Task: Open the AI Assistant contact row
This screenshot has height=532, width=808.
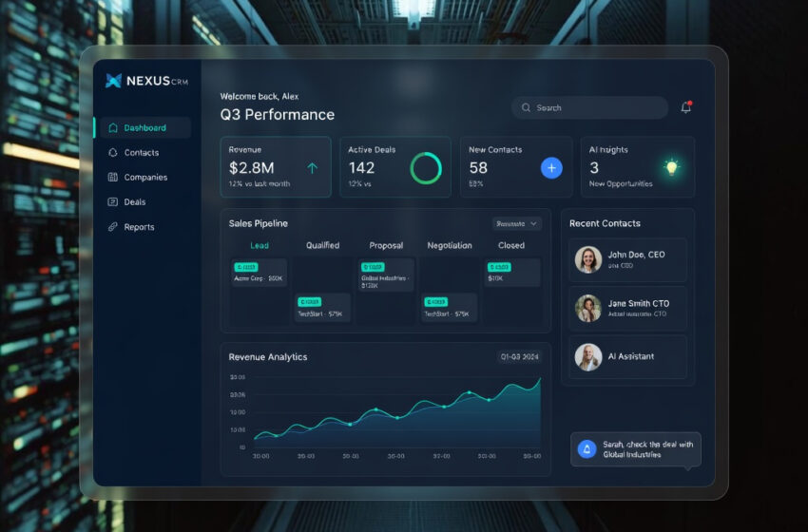Action: [627, 357]
